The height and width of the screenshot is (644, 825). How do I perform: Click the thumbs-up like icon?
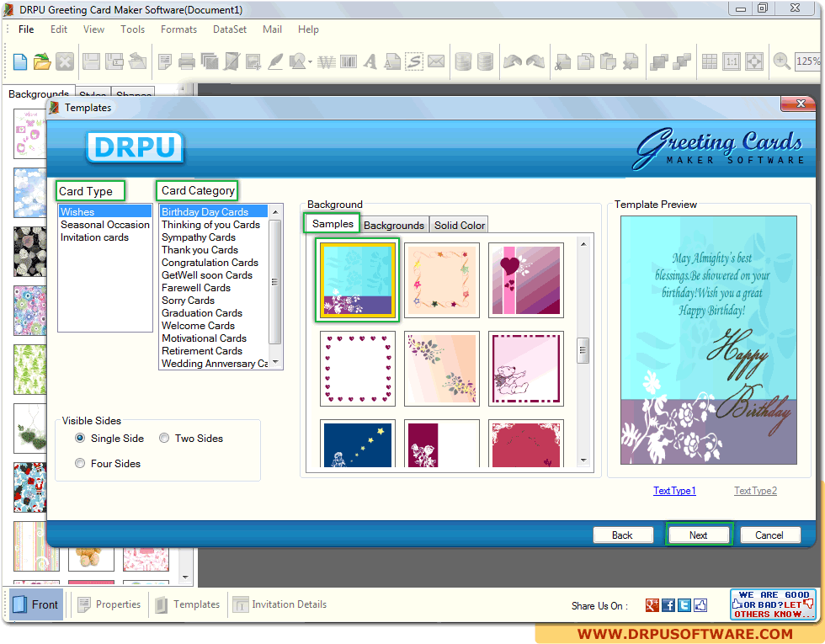tap(700, 605)
